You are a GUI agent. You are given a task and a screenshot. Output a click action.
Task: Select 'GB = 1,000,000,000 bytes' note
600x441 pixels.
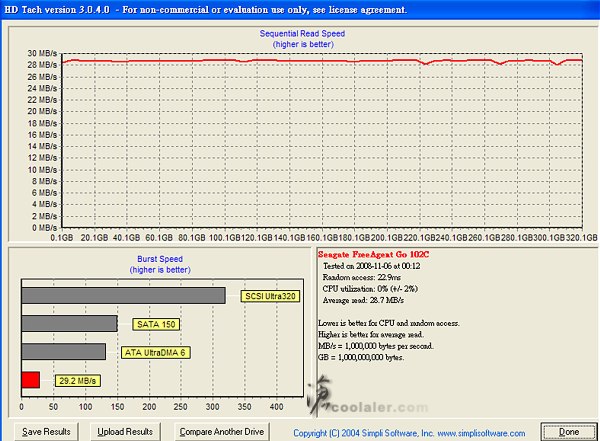[x=361, y=358]
